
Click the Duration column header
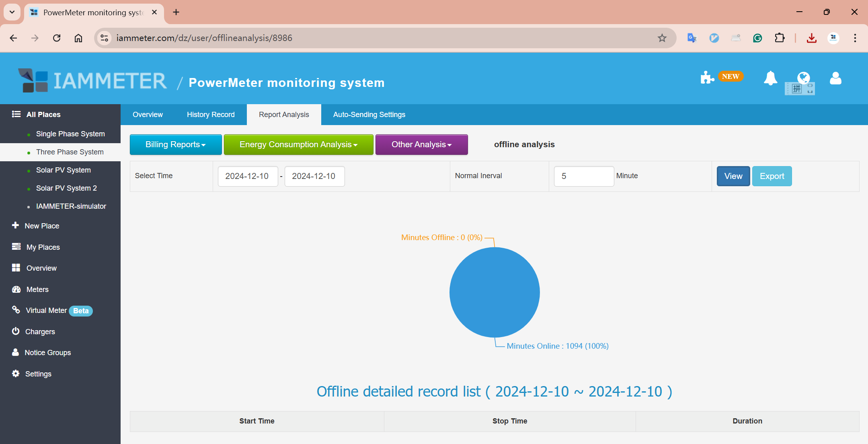click(x=747, y=421)
